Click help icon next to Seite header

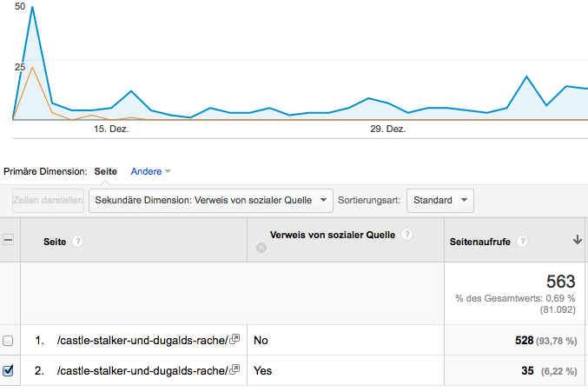pyautogui.click(x=77, y=242)
